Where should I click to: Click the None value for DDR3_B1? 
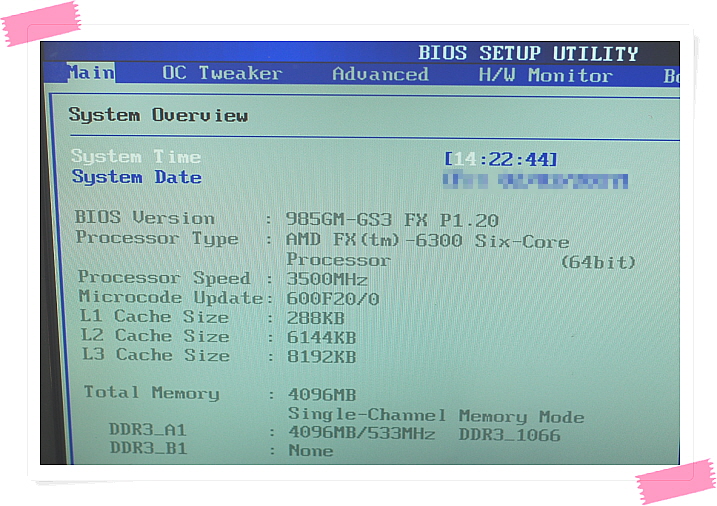click(x=310, y=451)
